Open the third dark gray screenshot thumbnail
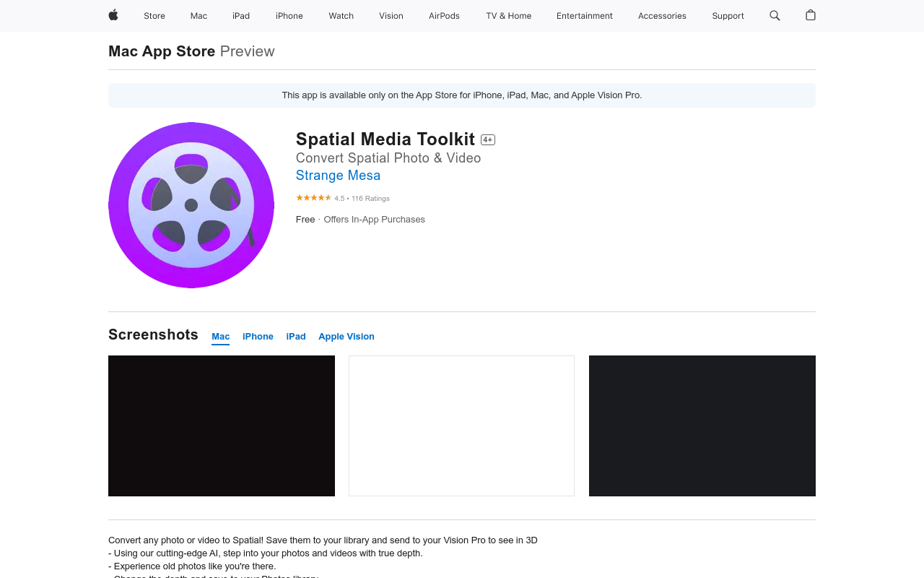 pos(702,426)
